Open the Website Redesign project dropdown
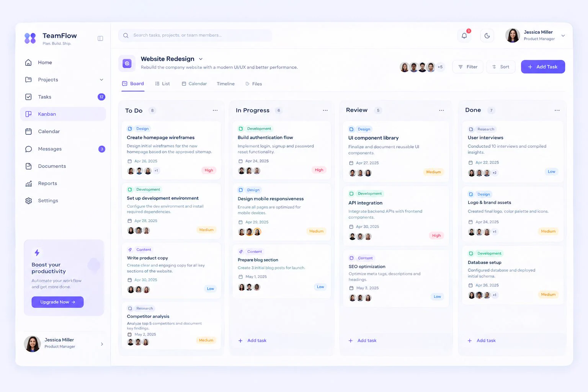Viewport: 588px width, 392px height. click(201, 59)
